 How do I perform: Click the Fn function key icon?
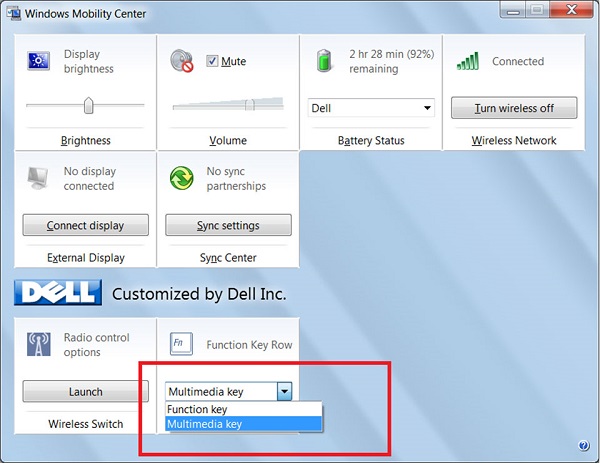(x=182, y=345)
